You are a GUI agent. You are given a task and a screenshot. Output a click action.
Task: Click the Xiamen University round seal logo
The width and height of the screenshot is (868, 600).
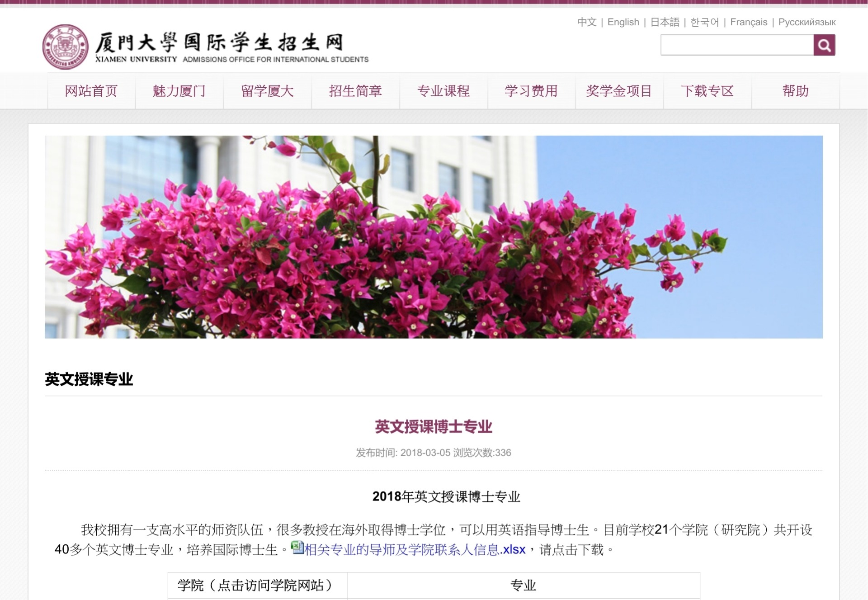pos(65,47)
